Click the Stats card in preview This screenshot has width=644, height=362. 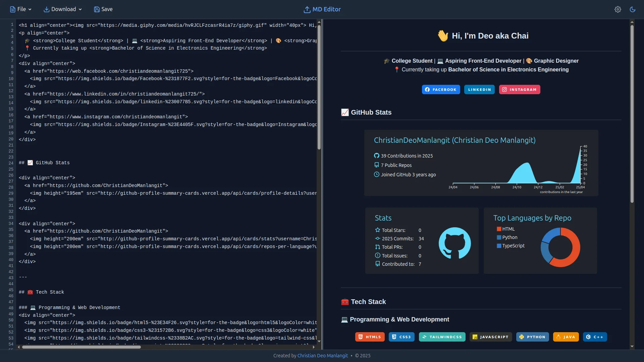coord(422,241)
